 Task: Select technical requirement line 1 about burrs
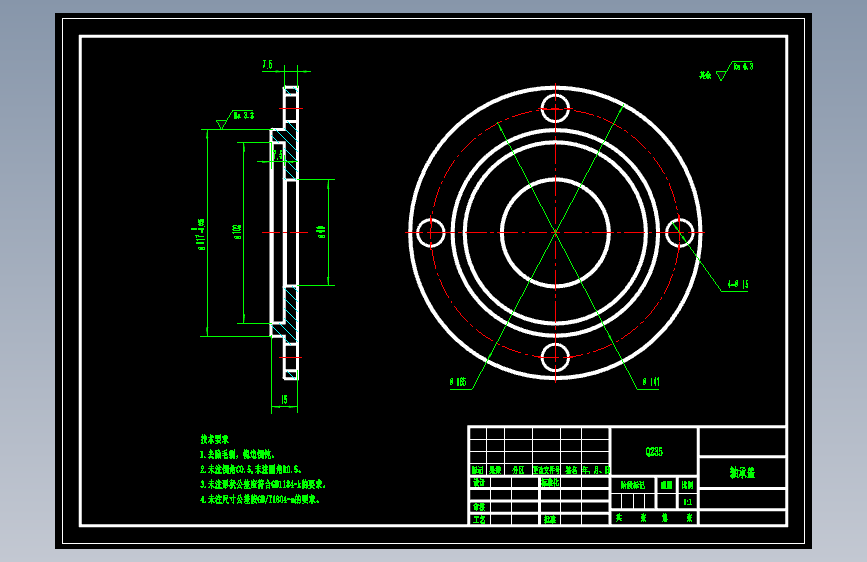[x=237, y=454]
